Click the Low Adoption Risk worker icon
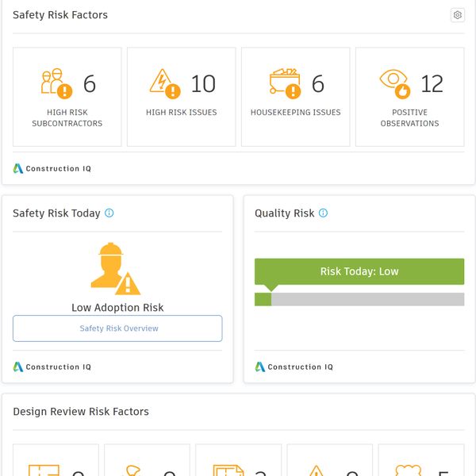476x476 pixels. [115, 269]
